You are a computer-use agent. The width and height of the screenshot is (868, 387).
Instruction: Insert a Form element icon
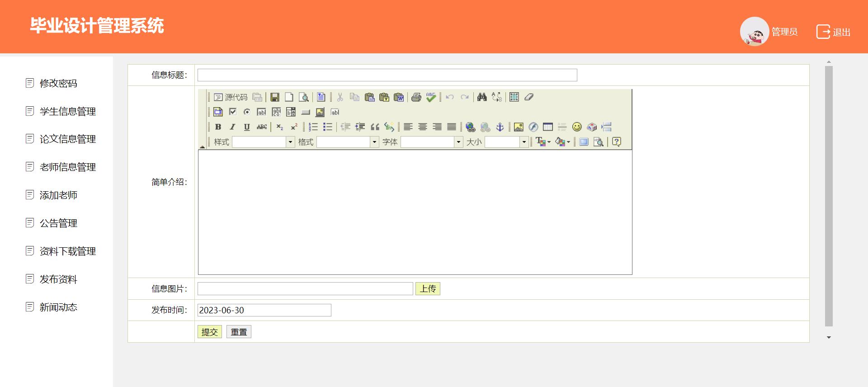click(218, 112)
